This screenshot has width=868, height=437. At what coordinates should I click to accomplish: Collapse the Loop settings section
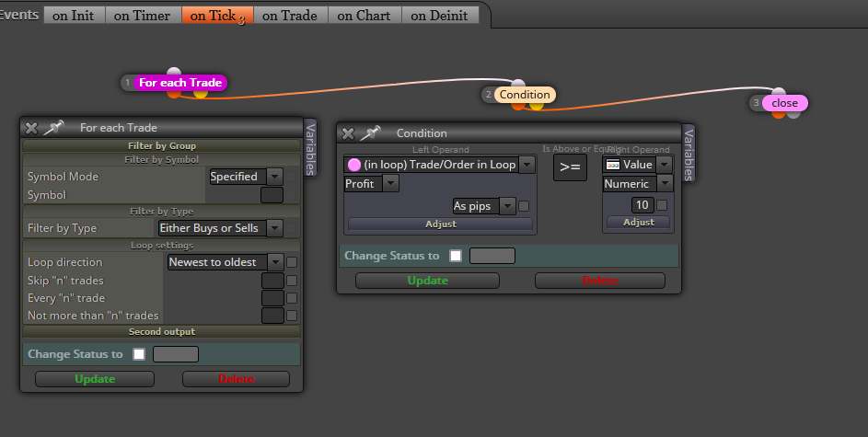tap(162, 246)
